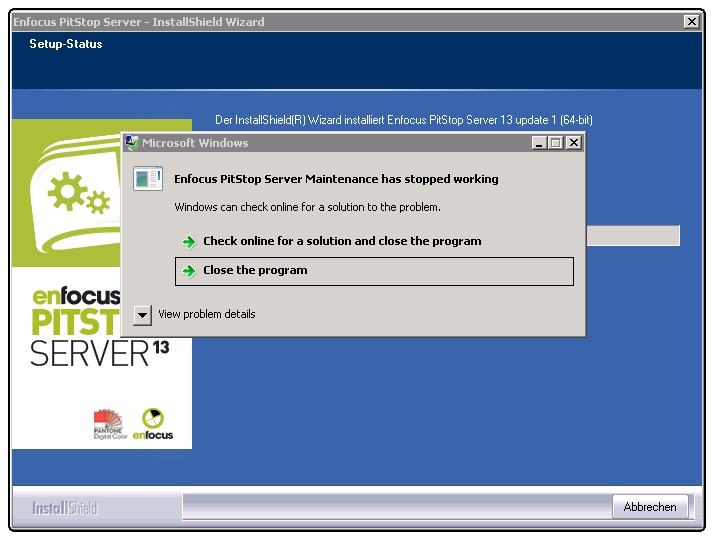Click the Abbrechen button
Image resolution: width=714 pixels, height=540 pixels.
(x=650, y=507)
